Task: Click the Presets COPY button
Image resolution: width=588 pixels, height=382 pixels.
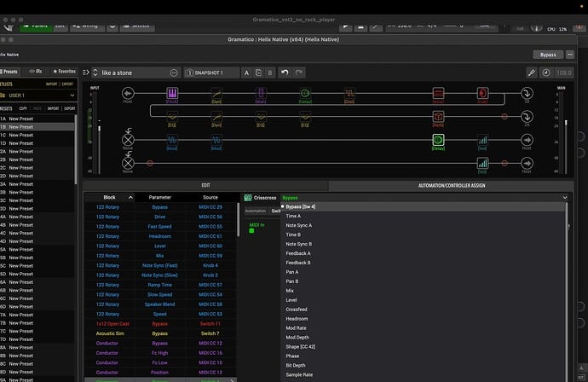Action: coord(23,108)
